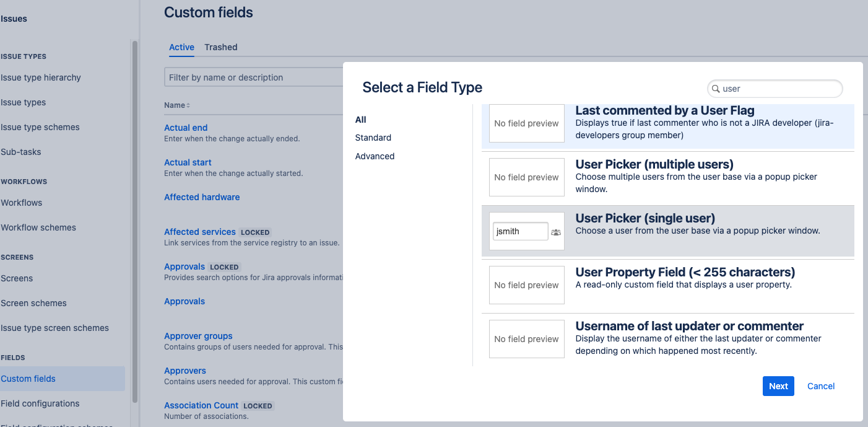Go to Field configurations page
The width and height of the screenshot is (868, 427).
click(x=40, y=403)
